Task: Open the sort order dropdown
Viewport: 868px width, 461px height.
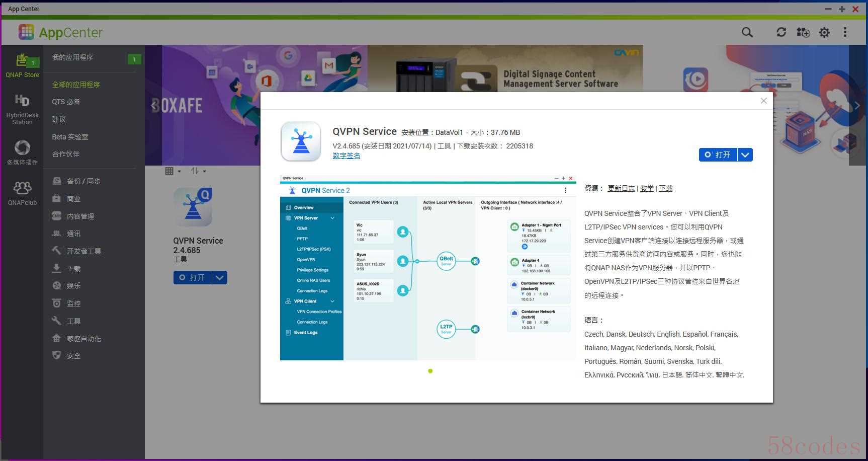Action: [198, 171]
